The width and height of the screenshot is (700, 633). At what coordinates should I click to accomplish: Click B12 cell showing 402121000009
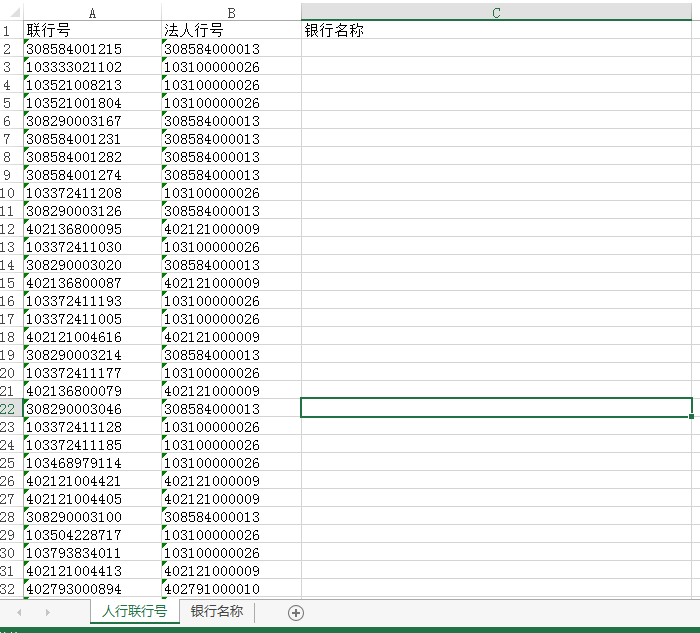click(x=231, y=229)
